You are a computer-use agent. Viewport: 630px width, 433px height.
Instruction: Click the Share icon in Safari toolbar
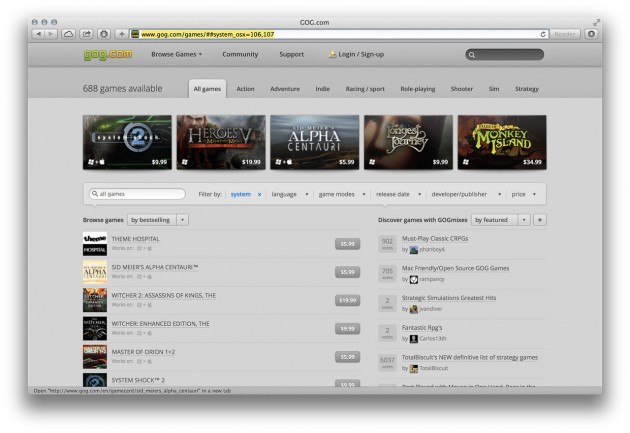point(86,34)
